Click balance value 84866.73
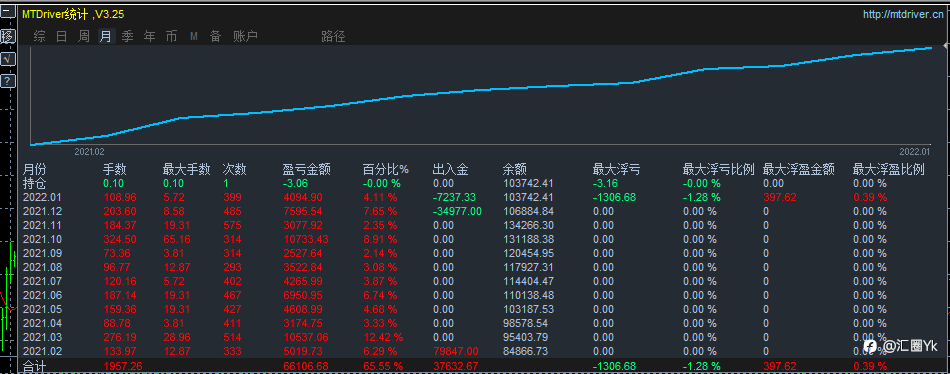Screen dimensions: 950x374 (x=526, y=350)
